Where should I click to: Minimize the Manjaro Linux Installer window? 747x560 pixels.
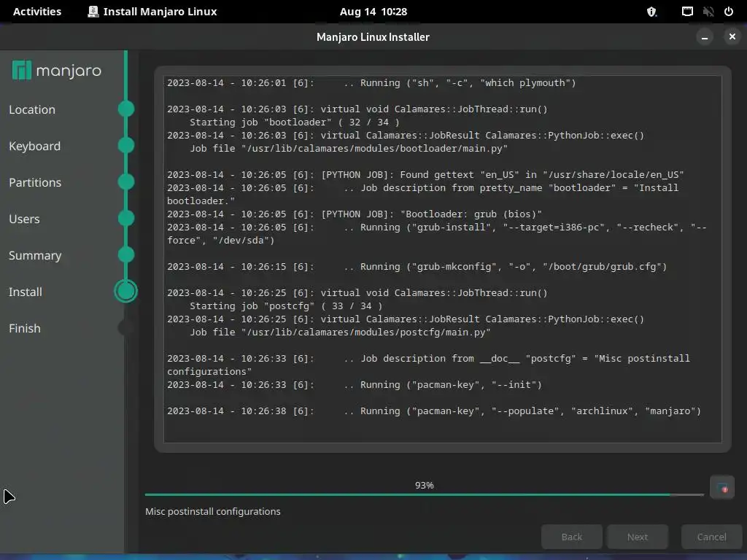click(704, 36)
